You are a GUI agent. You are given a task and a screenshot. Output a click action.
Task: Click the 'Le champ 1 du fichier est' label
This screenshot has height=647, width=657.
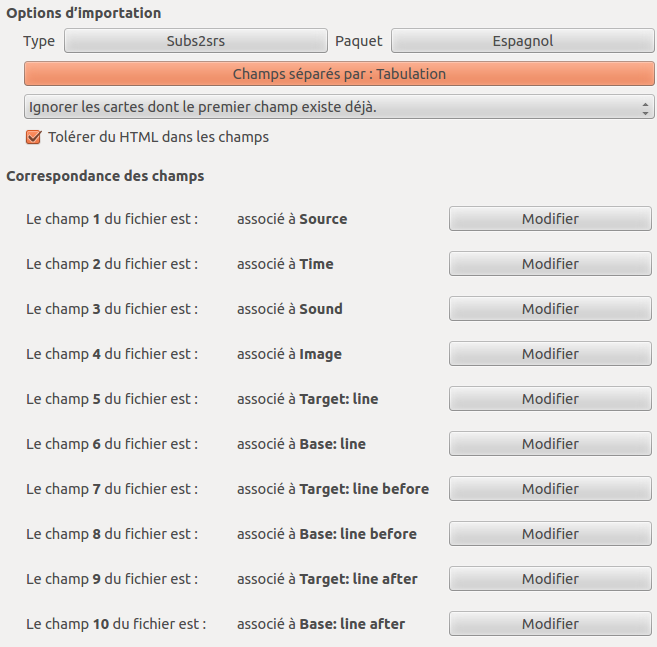[112, 219]
